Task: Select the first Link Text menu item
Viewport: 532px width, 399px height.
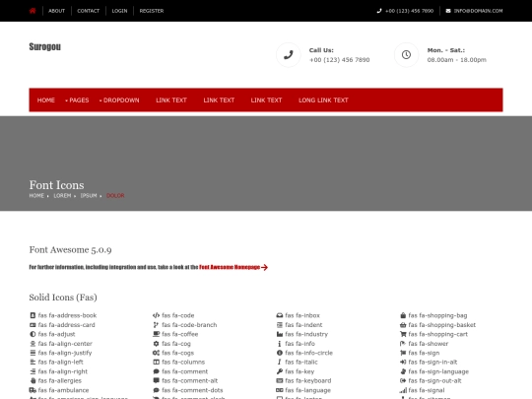Action: click(x=171, y=100)
